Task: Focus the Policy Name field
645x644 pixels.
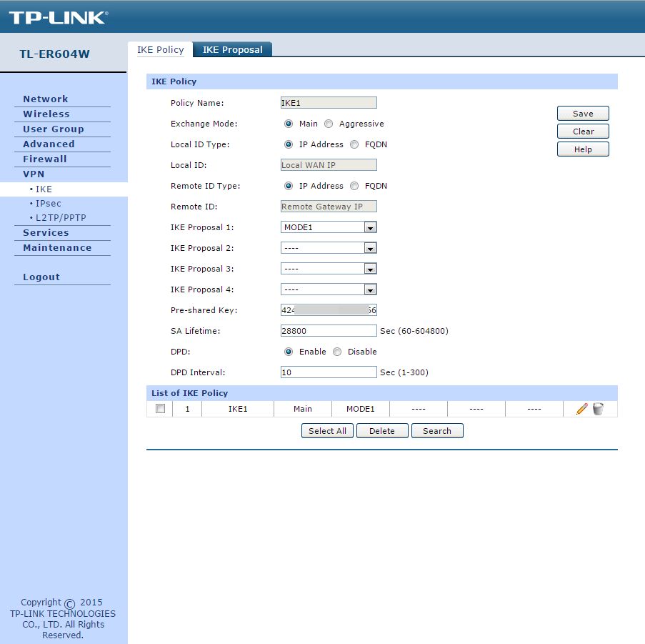Action: (329, 103)
